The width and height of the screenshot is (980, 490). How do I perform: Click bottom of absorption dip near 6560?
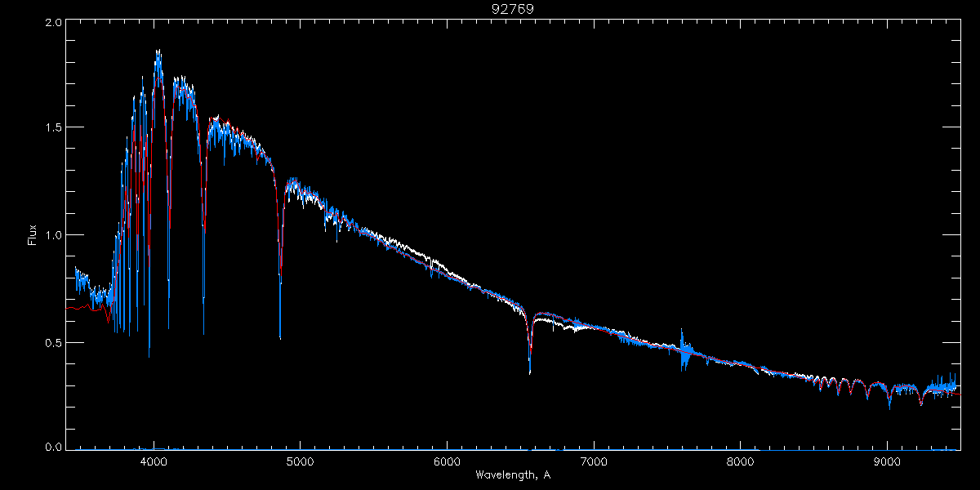530,372
